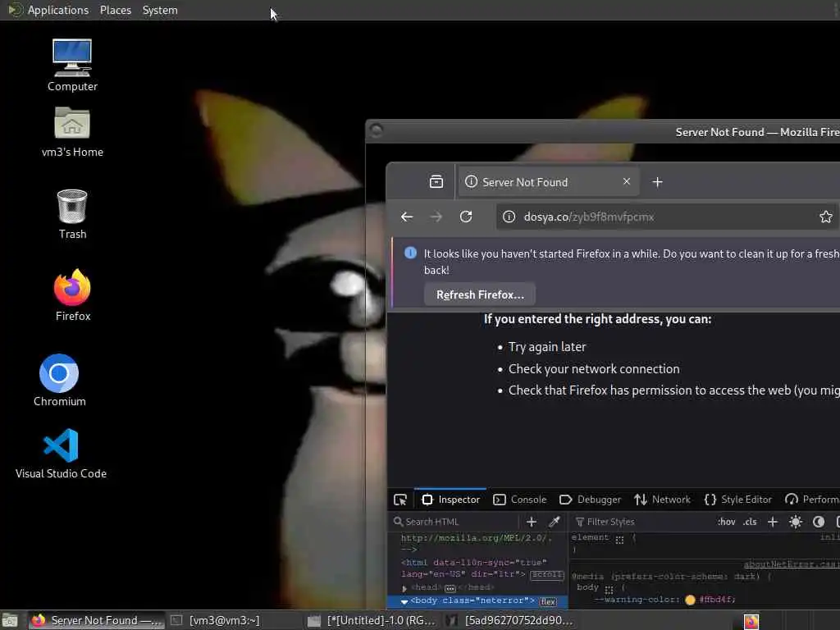Switch to Server Not Found taskbar window
Screen dimensions: 840x630
point(97,620)
